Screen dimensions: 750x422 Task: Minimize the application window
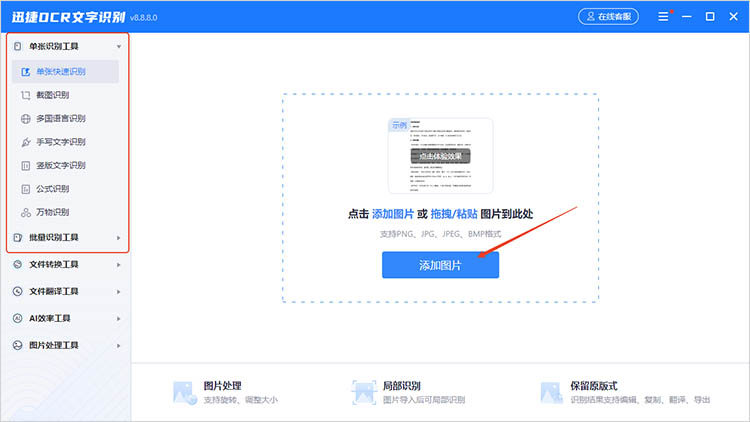pos(687,17)
